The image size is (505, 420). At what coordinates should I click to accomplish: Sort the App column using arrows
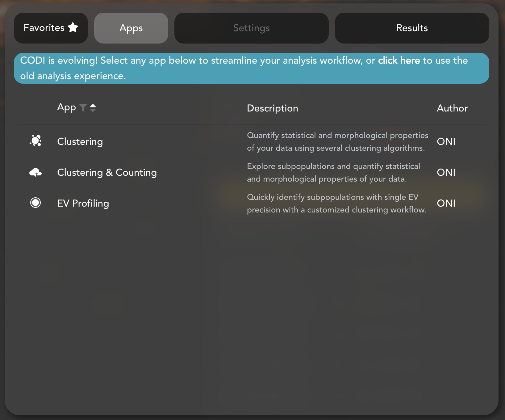tap(93, 108)
